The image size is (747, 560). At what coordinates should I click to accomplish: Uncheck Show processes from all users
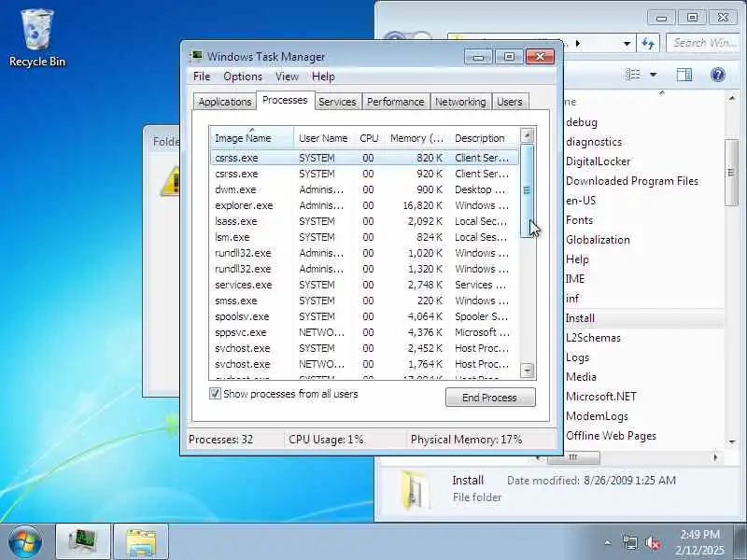(215, 394)
